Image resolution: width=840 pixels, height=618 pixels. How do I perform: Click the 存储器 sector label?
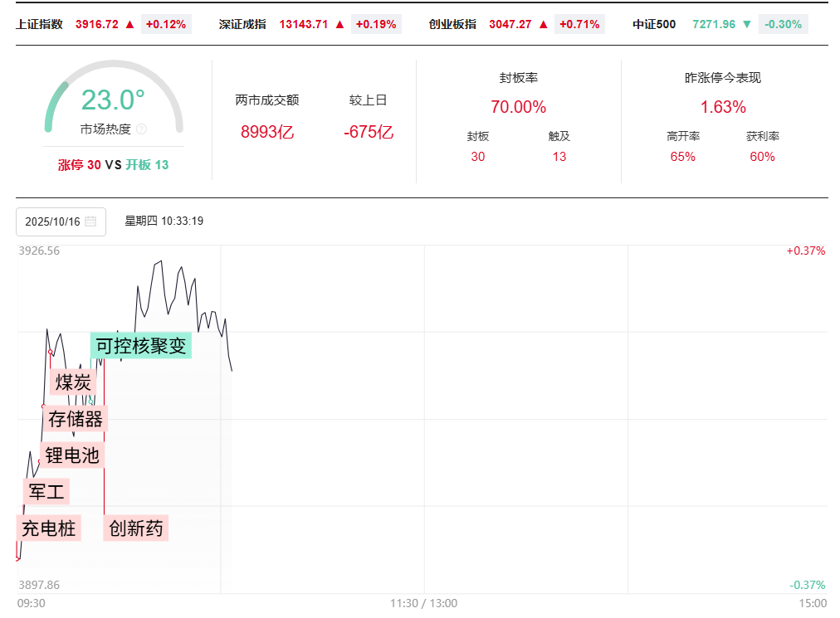[x=76, y=419]
